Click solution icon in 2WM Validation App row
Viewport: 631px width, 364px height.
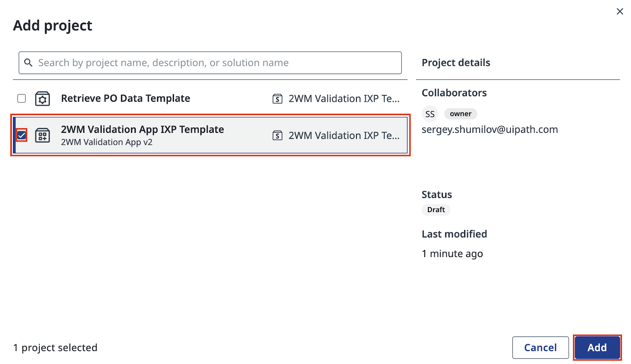tap(278, 136)
